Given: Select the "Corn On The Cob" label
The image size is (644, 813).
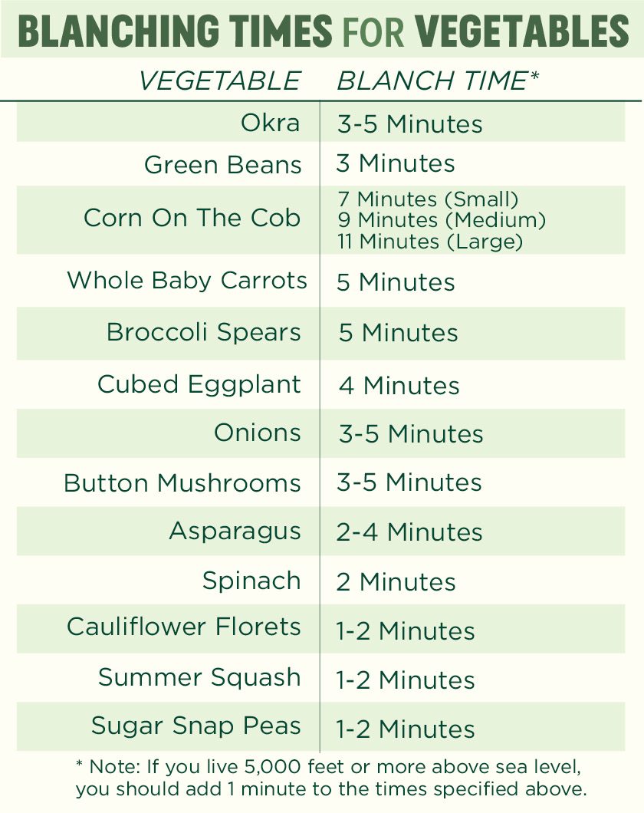Looking at the screenshot, I should [192, 218].
